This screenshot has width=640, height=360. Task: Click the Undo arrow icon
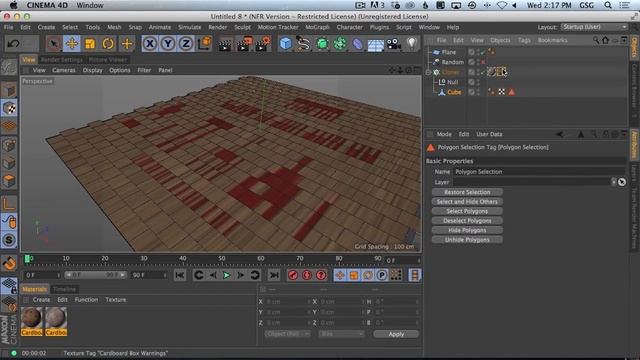[13, 44]
